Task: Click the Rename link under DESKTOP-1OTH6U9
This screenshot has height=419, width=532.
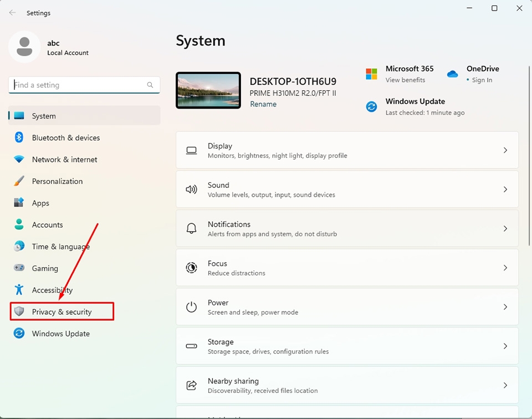Action: coord(263,104)
